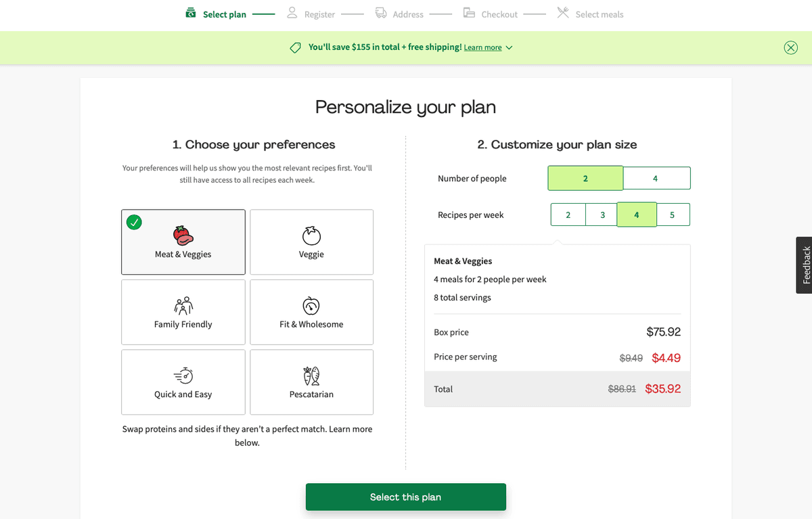The width and height of the screenshot is (812, 519).
Task: Click the Learn more link
Action: point(484,47)
